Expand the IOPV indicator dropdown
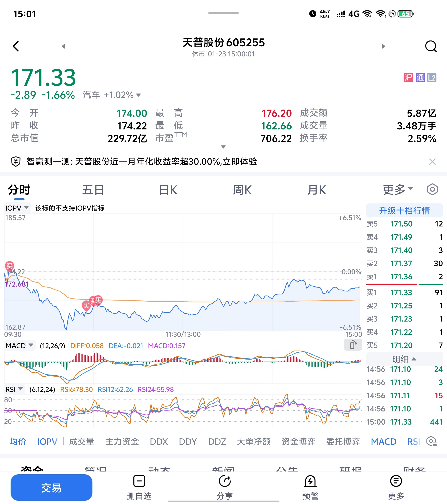 pyautogui.click(x=17, y=208)
